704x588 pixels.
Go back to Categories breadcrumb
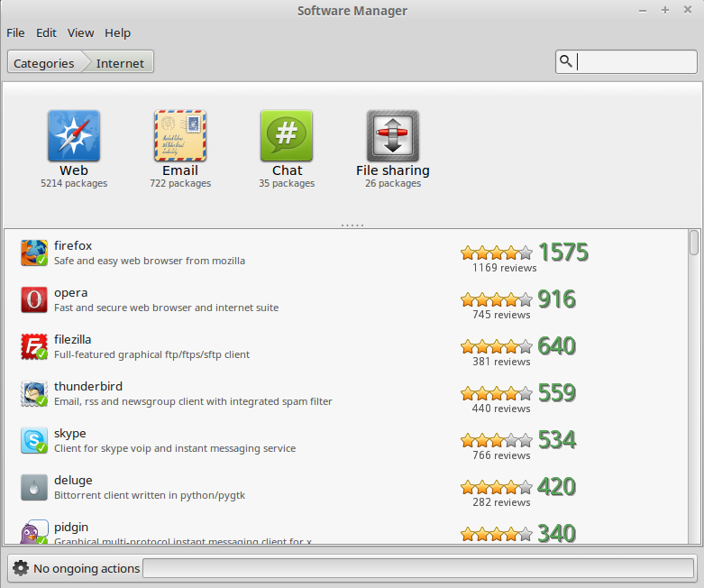tap(44, 63)
